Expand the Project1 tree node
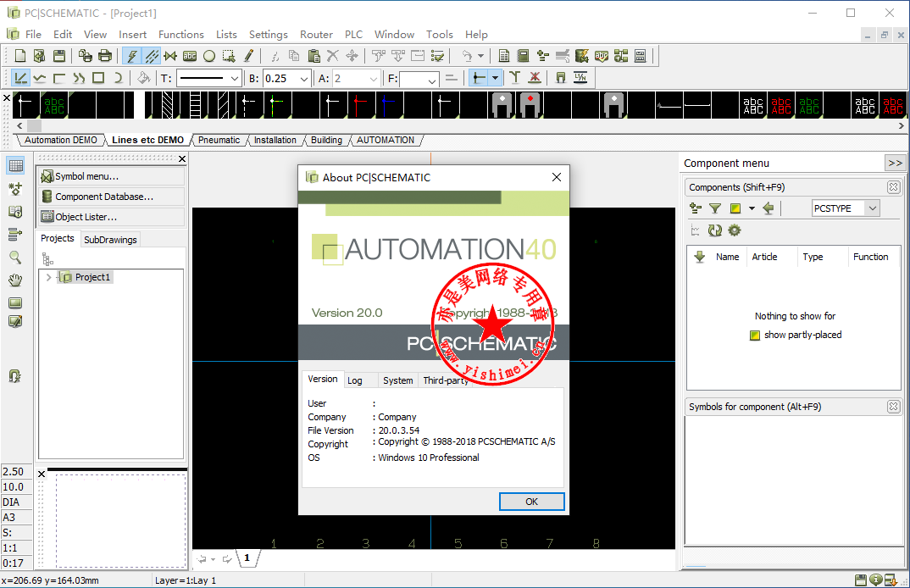The width and height of the screenshot is (910, 588). click(x=49, y=277)
